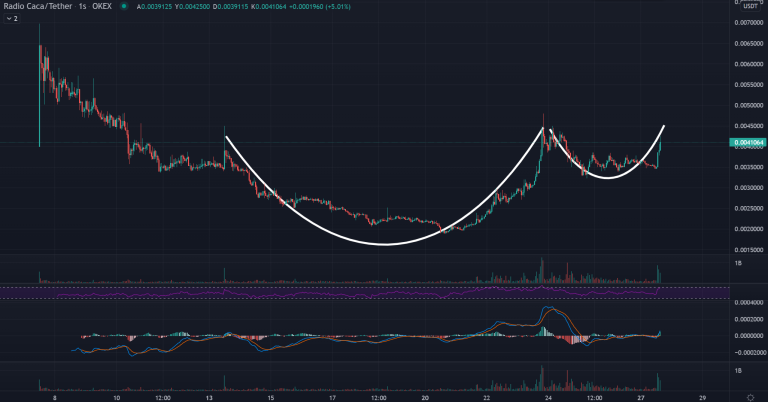Image resolution: width=768 pixels, height=402 pixels.
Task: Click date label 15 on time axis
Action: point(272,395)
